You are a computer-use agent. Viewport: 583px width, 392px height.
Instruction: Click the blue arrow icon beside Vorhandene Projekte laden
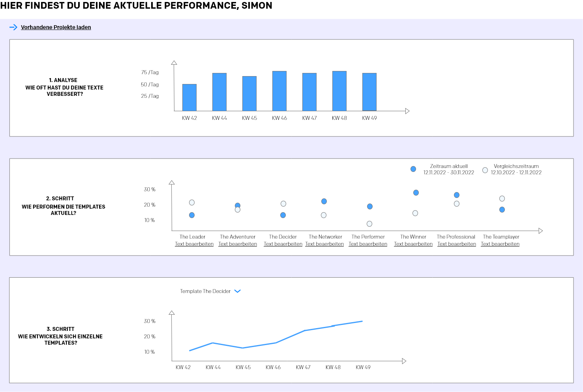click(13, 27)
